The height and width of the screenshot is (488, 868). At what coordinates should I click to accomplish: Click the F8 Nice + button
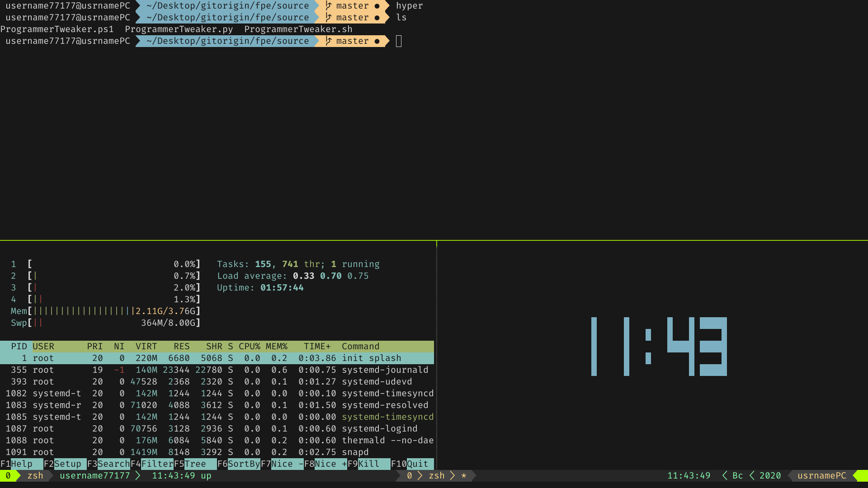pos(325,464)
